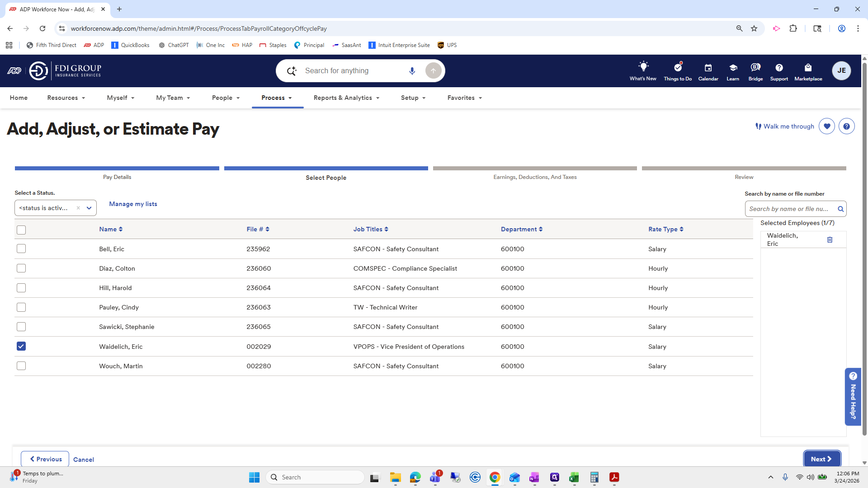Image resolution: width=868 pixels, height=488 pixels.
Task: Toggle the select-all header checkbox
Action: [21, 230]
